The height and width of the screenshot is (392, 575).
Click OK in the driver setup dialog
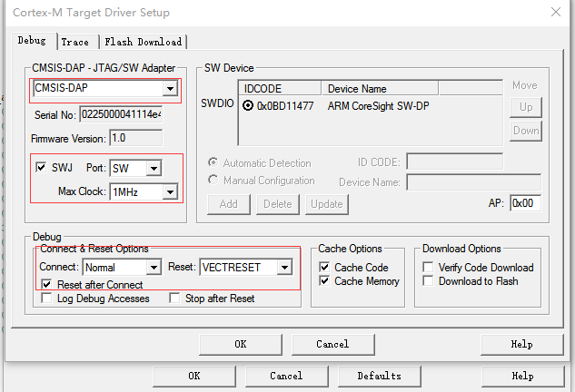(x=241, y=345)
